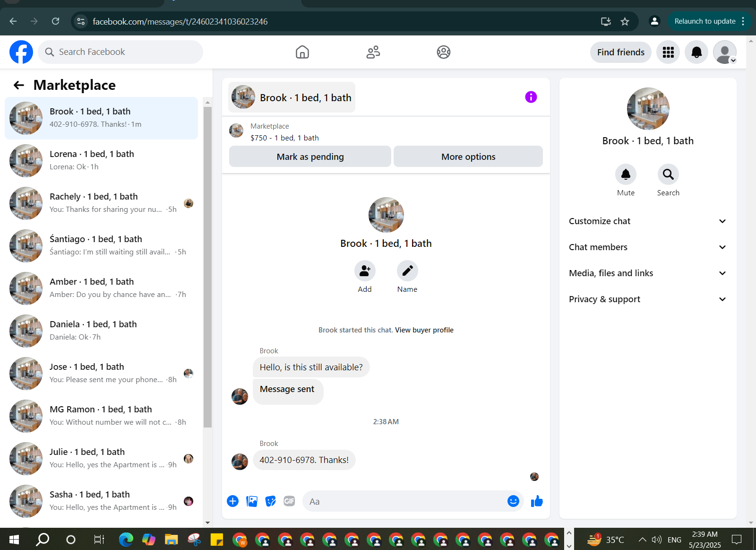Image resolution: width=756 pixels, height=550 pixels.
Task: Open the View buyer profile link
Action: (x=424, y=330)
